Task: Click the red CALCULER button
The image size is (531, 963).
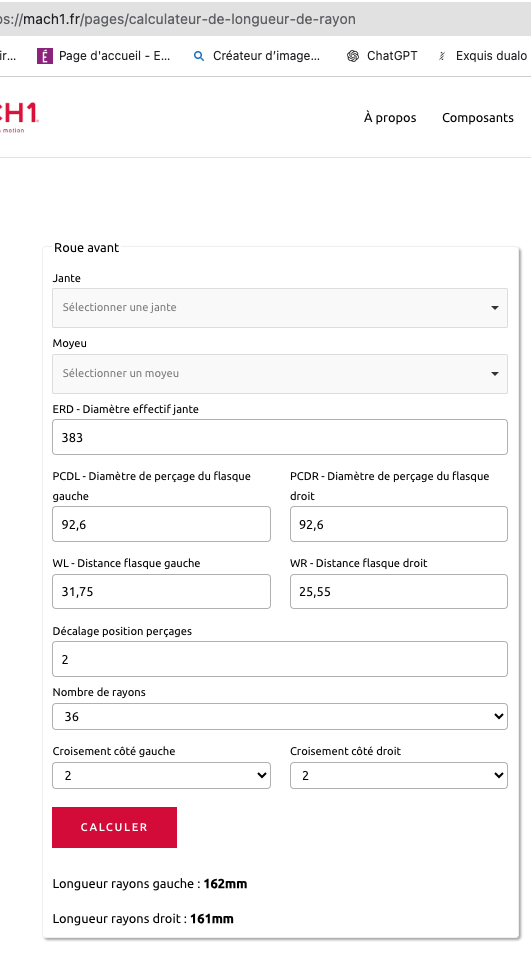Action: click(x=114, y=827)
